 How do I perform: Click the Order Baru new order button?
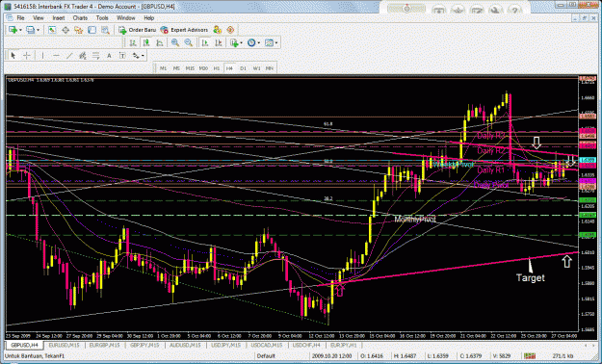137,30
